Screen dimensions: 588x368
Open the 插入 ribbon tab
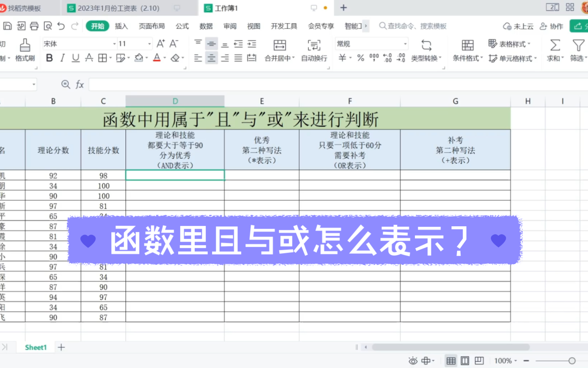pyautogui.click(x=121, y=26)
